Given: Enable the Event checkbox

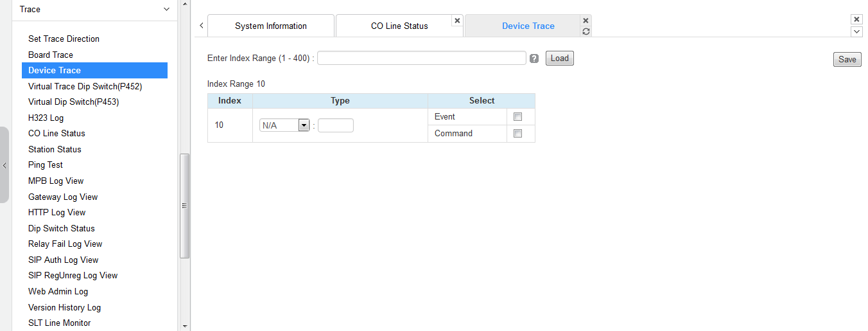Looking at the screenshot, I should [517, 117].
